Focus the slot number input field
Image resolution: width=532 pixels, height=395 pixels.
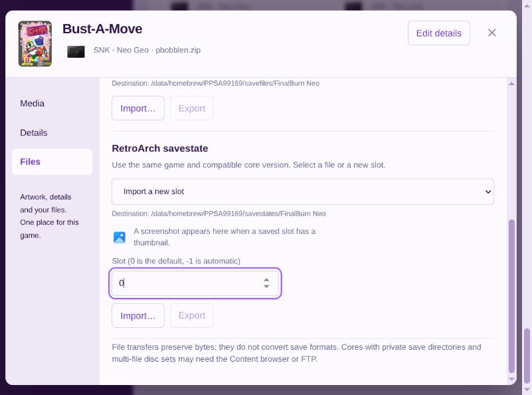point(195,283)
